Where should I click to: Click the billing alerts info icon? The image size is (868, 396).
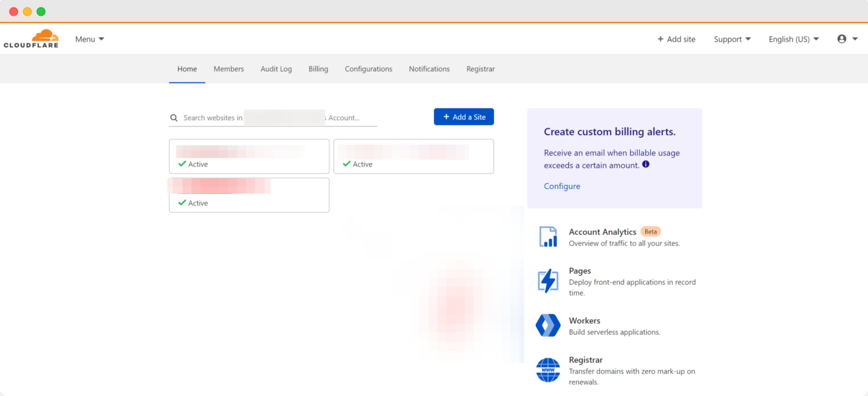pos(645,164)
